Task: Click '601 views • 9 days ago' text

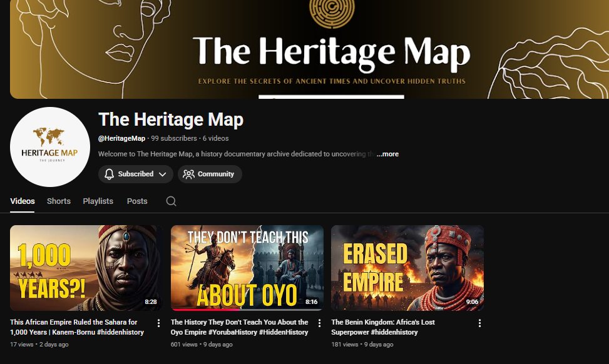Action: [x=202, y=344]
